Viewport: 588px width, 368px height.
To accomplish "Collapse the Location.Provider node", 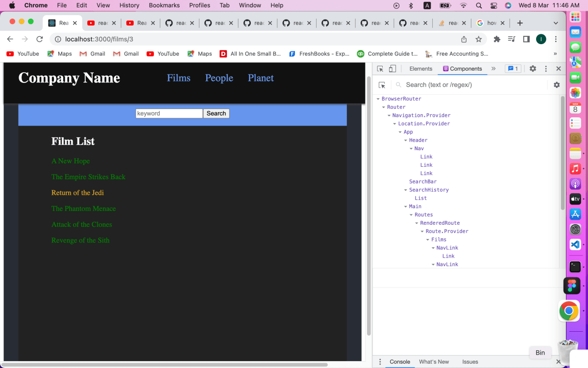I will pyautogui.click(x=395, y=124).
